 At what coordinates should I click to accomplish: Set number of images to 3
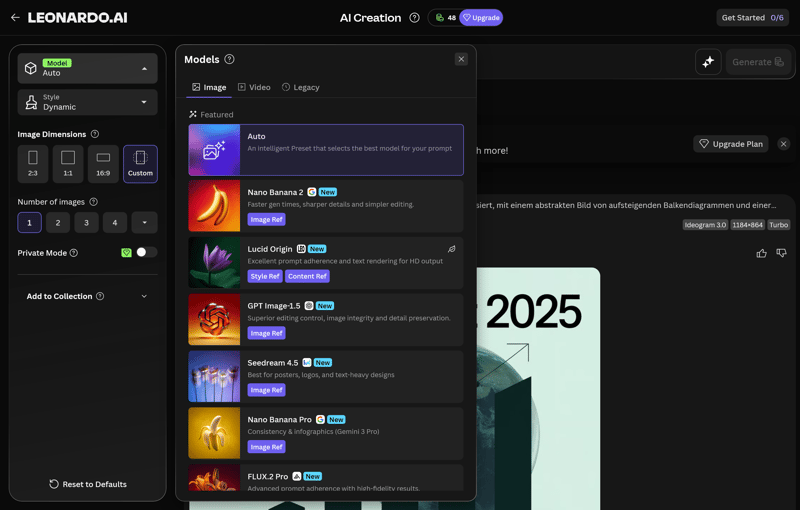pos(86,223)
